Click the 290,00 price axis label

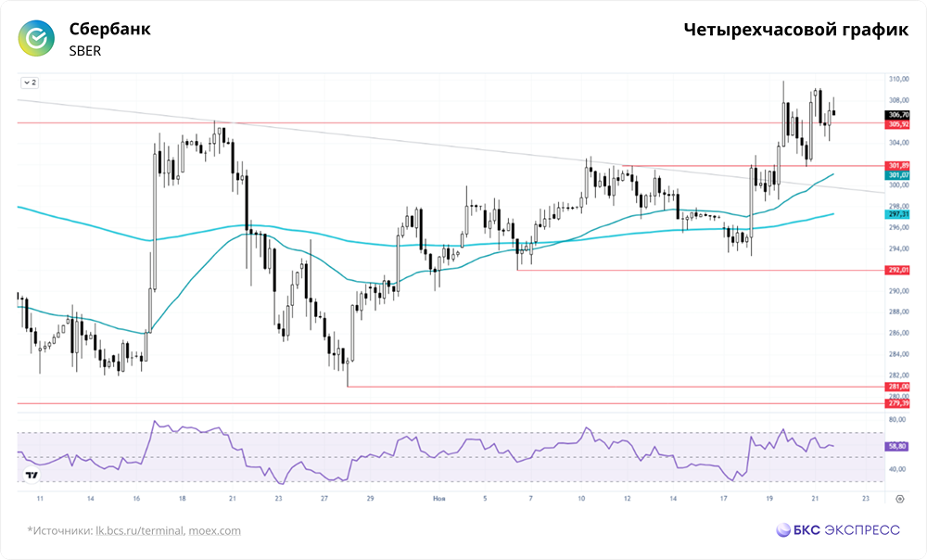[x=898, y=291]
